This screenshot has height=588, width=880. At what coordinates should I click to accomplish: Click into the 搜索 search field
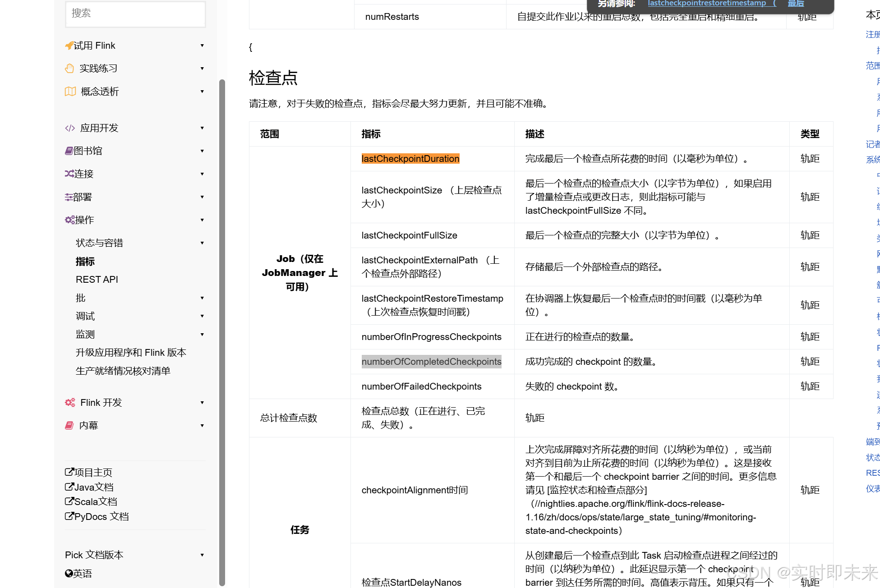click(x=135, y=14)
